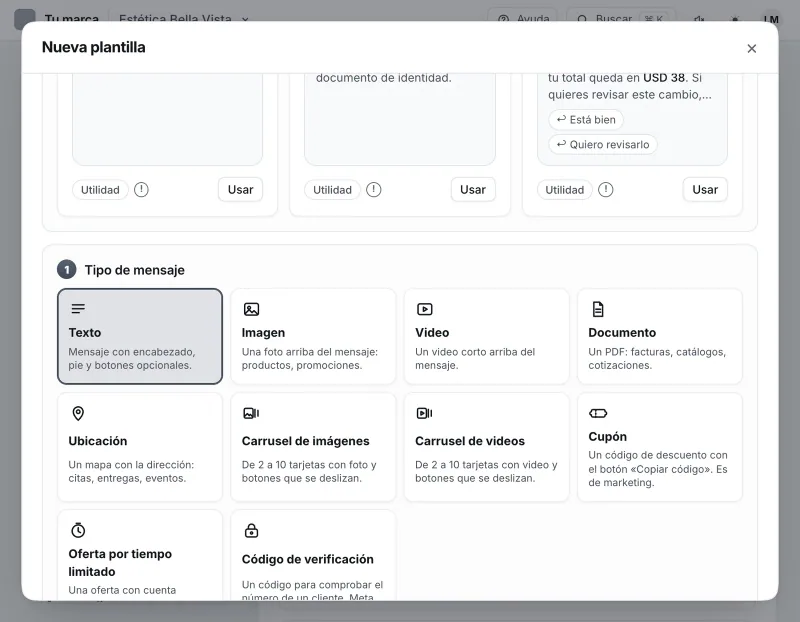Click the first card's Utilidad tag
This screenshot has width=800, height=622.
pyautogui.click(x=100, y=190)
